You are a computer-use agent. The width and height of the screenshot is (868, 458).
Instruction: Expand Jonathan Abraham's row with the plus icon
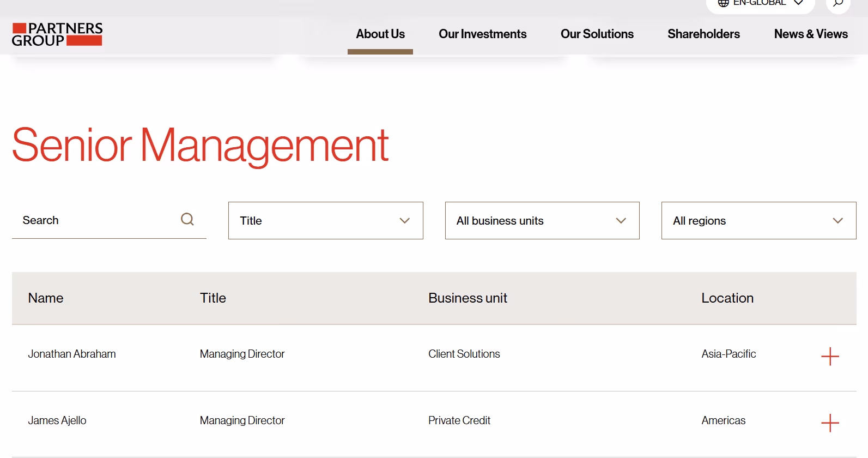[x=830, y=357]
